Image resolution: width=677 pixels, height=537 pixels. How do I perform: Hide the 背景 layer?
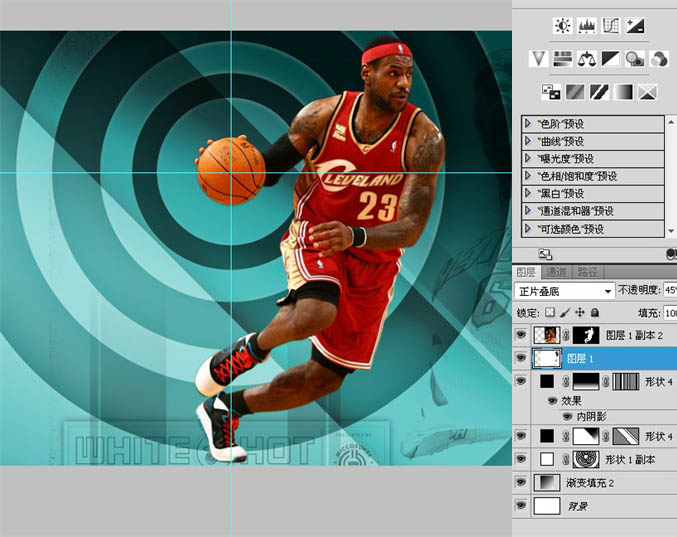click(x=521, y=505)
